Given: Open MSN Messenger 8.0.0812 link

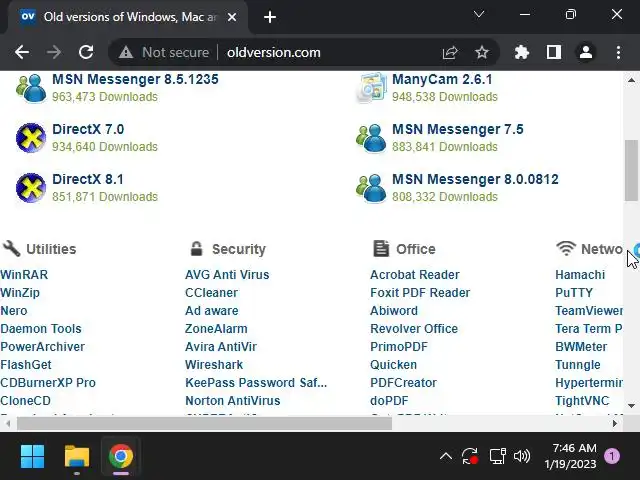Looking at the screenshot, I should point(475,179).
